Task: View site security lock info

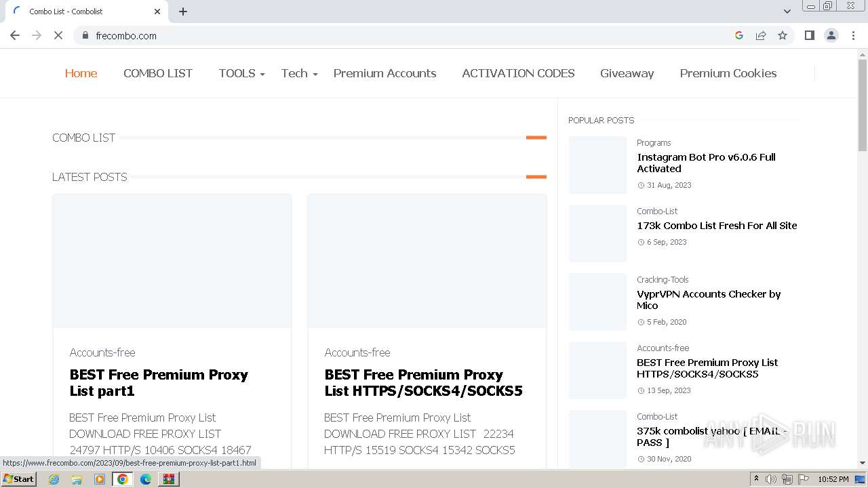Action: click(x=85, y=35)
